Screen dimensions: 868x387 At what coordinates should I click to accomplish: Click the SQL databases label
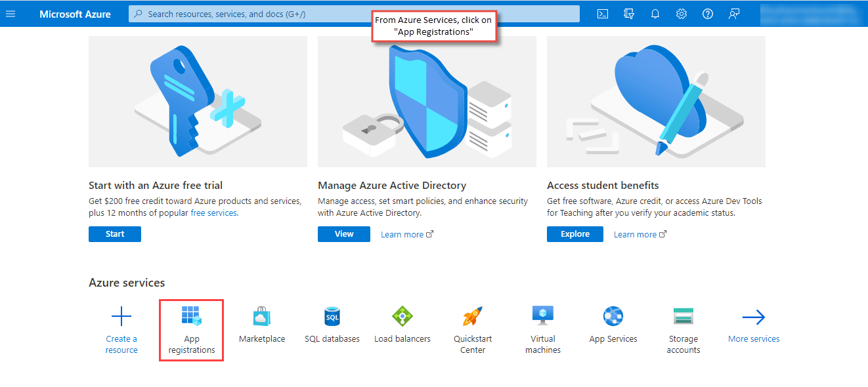(x=332, y=339)
